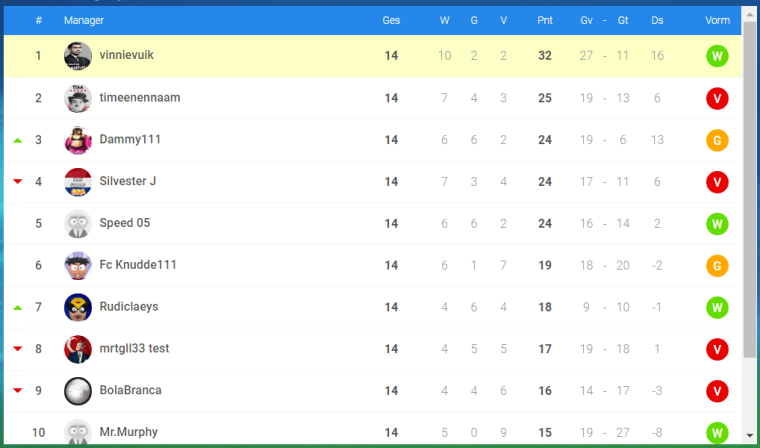Click the scrollbar down arrow
The image size is (760, 448).
(x=749, y=435)
